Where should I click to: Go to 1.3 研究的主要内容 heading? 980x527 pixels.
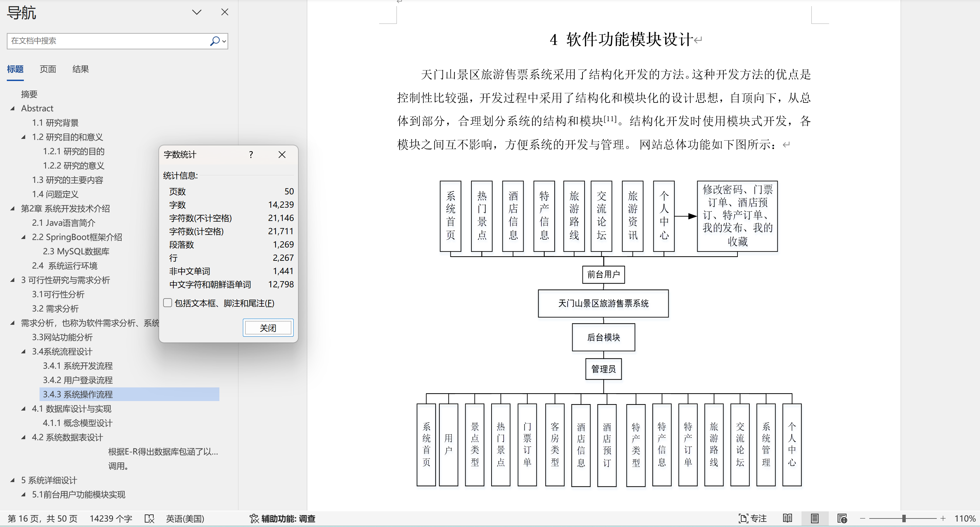pyautogui.click(x=67, y=180)
